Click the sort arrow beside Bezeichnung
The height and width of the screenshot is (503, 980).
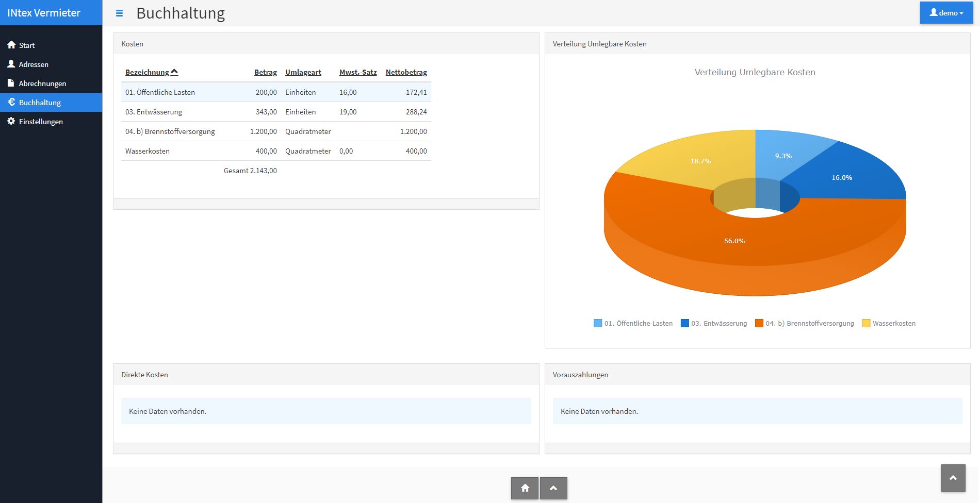coord(174,72)
